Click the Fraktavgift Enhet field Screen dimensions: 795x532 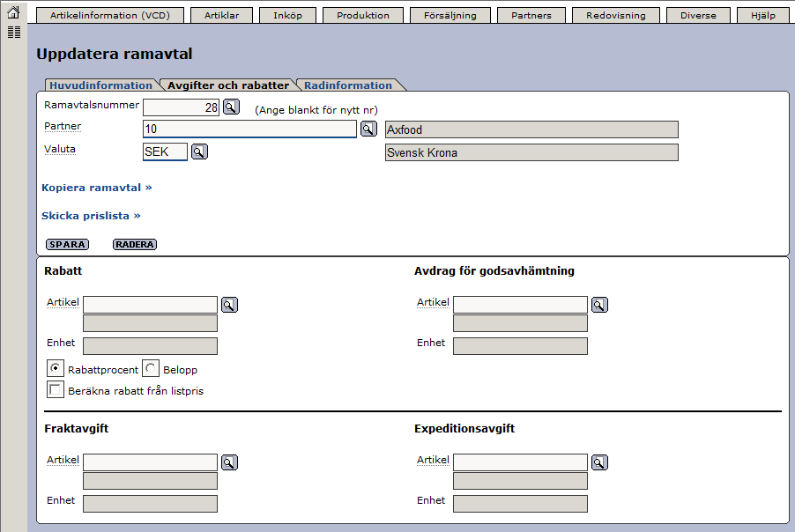(150, 504)
